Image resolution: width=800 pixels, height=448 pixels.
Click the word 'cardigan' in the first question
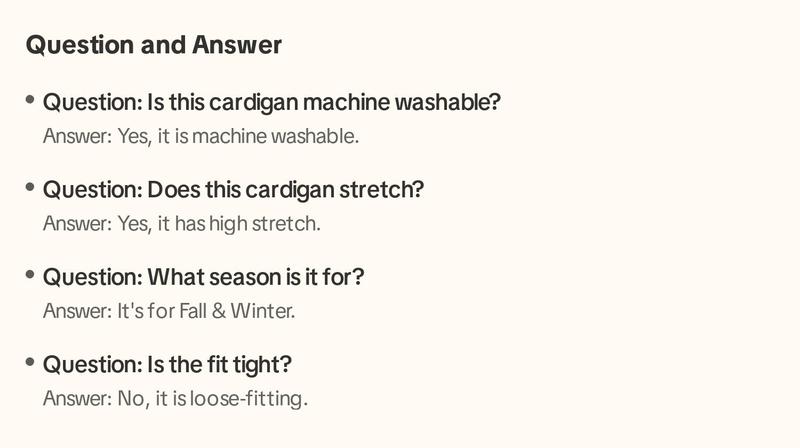click(x=254, y=103)
